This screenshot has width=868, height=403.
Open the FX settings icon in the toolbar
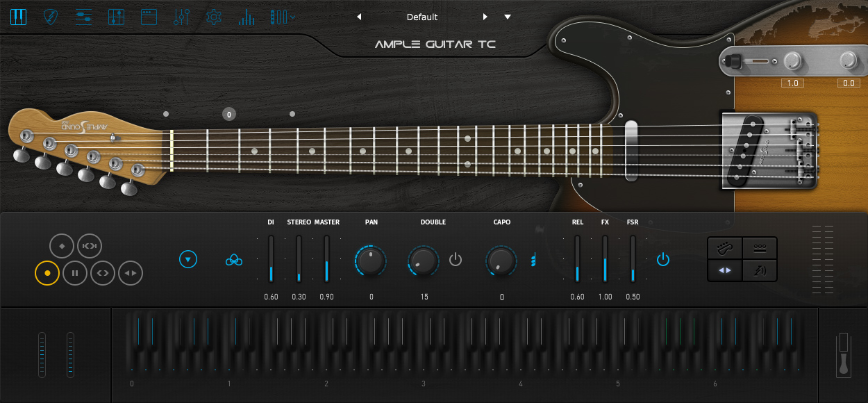(181, 17)
